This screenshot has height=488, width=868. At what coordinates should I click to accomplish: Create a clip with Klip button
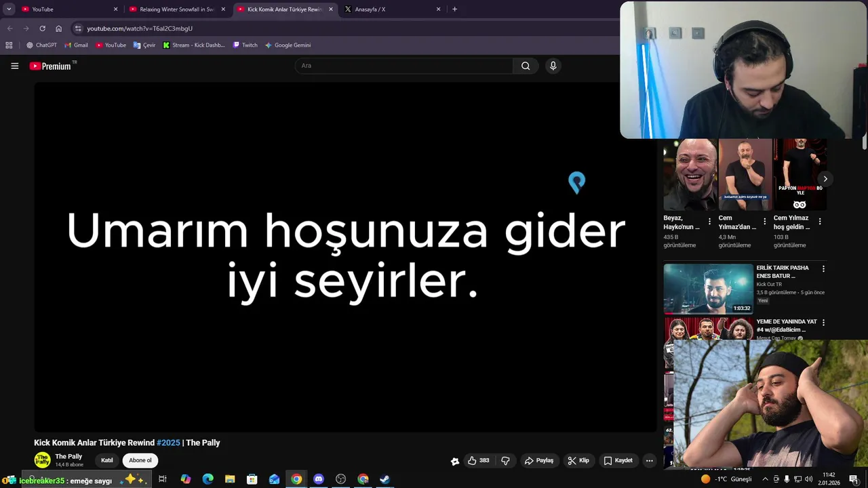578,460
